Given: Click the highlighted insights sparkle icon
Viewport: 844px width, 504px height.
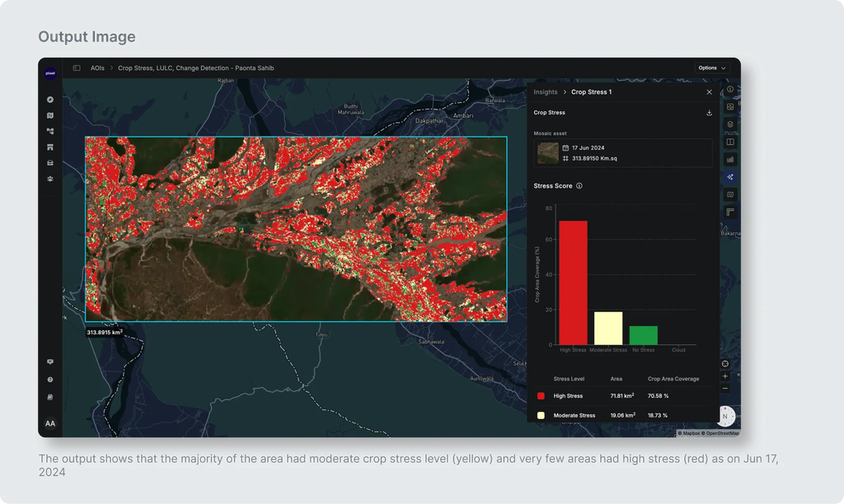Looking at the screenshot, I should (730, 177).
